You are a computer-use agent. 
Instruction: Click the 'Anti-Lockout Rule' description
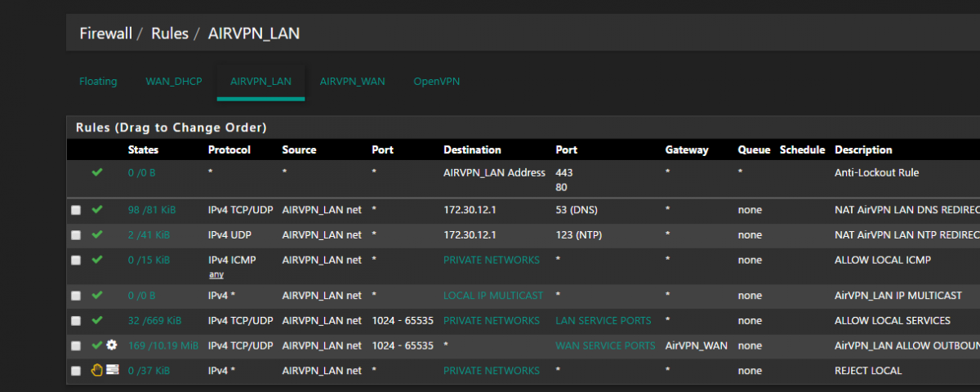tap(877, 173)
